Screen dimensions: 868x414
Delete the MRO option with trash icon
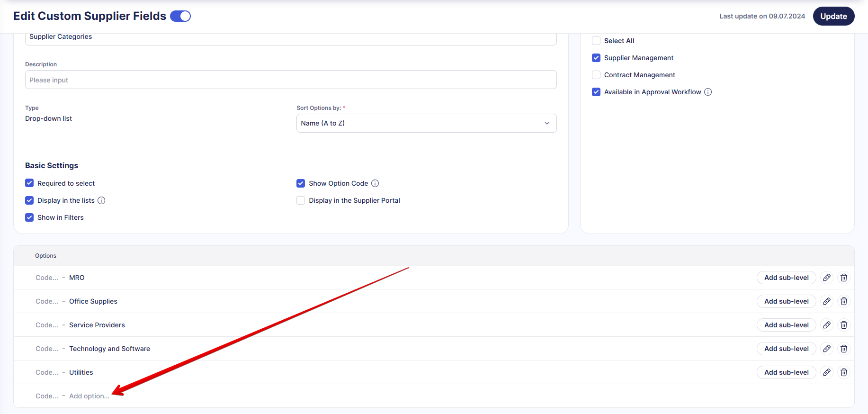tap(844, 278)
